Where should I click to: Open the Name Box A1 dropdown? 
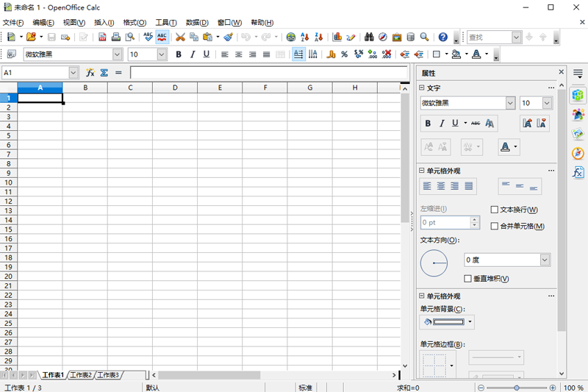73,72
